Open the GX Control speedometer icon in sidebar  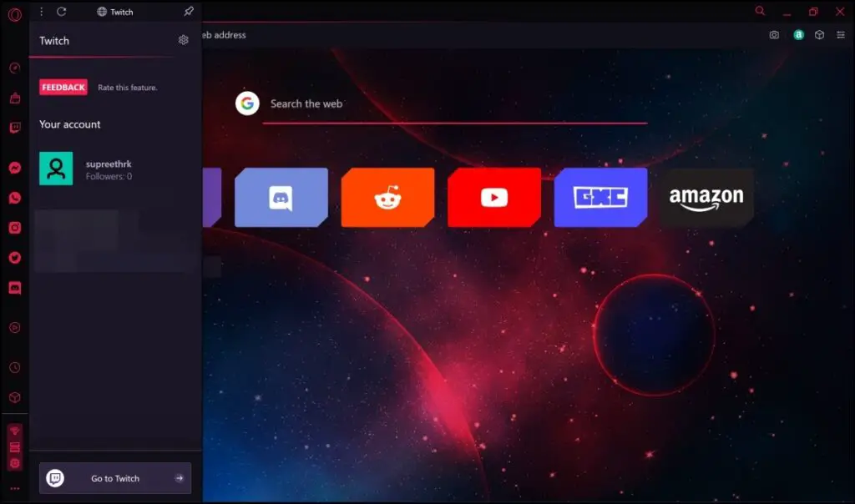tap(15, 68)
